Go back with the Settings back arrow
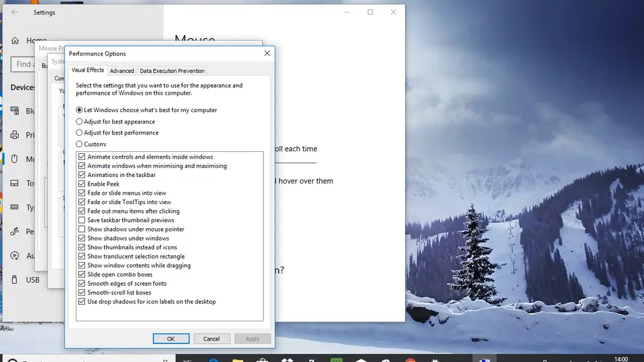 coord(15,12)
